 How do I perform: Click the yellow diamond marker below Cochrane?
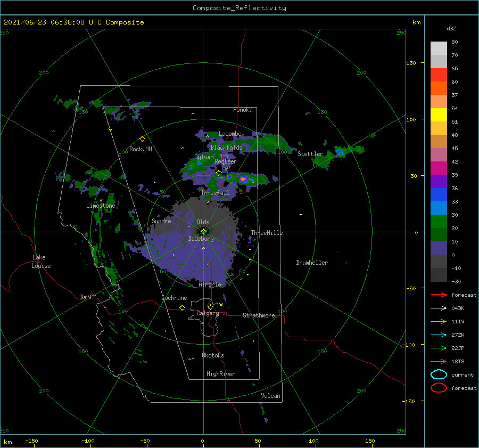click(x=182, y=307)
